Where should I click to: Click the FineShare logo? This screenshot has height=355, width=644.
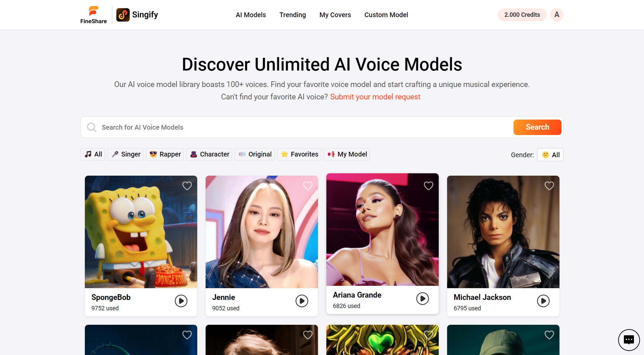(x=94, y=15)
